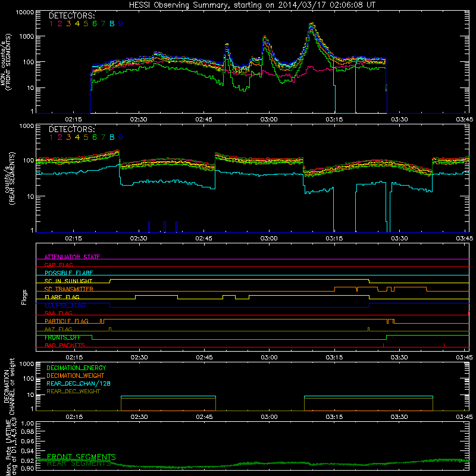Click the 0.94 livetime axis tick label
Screen dimensions: 476x476
coord(27,451)
